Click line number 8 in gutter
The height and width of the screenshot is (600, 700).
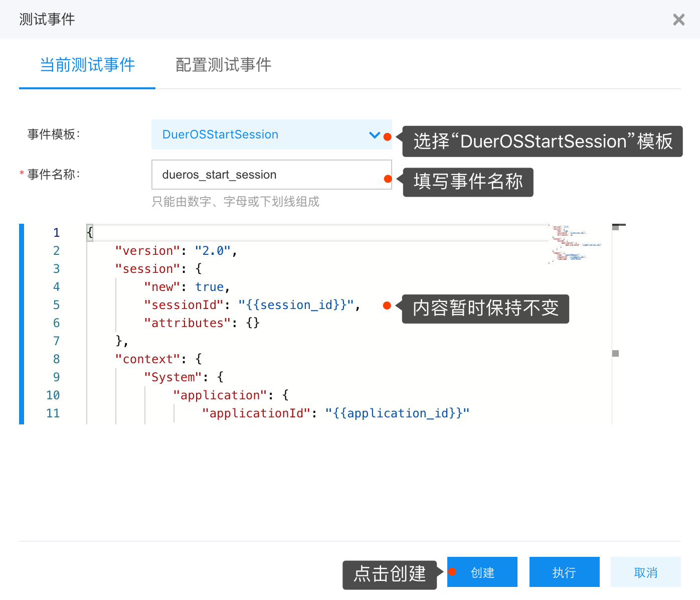pyautogui.click(x=56, y=359)
